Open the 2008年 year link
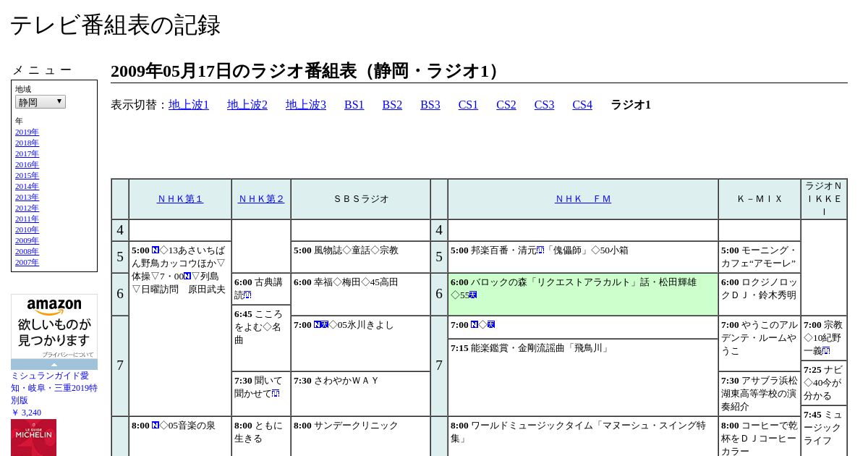The image size is (868, 456). pos(27,251)
